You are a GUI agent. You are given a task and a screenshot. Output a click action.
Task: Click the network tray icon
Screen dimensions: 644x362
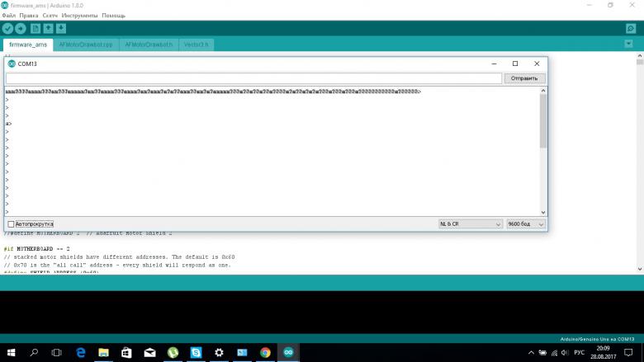click(554, 353)
